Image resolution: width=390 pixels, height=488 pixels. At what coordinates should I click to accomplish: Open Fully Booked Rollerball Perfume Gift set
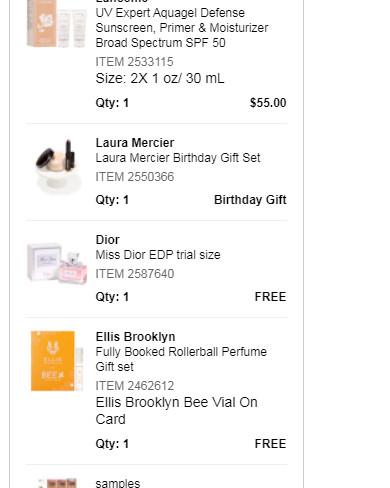pyautogui.click(x=181, y=359)
